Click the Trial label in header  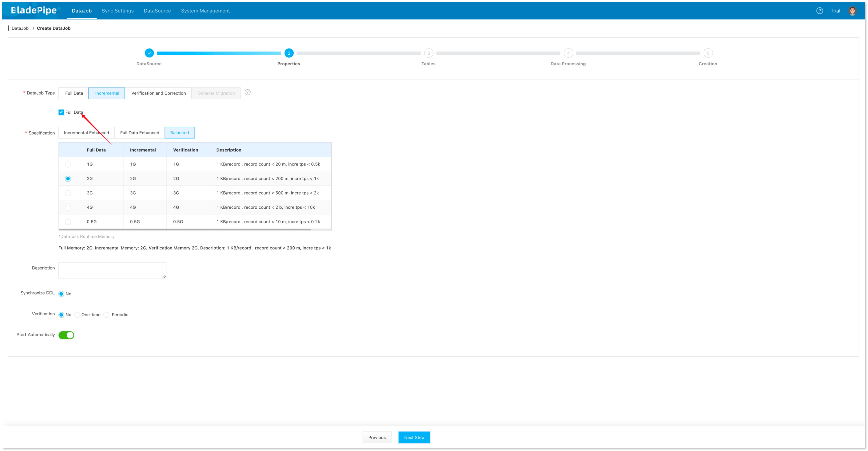tap(835, 11)
